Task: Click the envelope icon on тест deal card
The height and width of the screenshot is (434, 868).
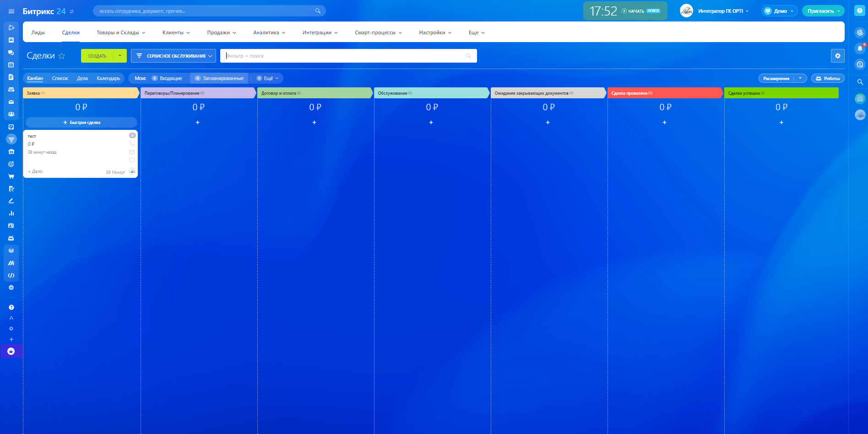Action: (132, 152)
